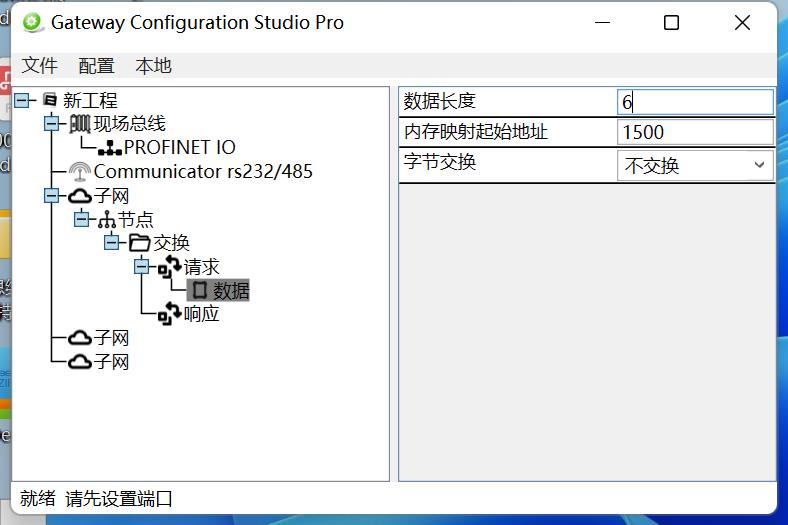The height and width of the screenshot is (525, 788).
Task: Select the 节点 tree label
Action: pyautogui.click(x=136, y=220)
